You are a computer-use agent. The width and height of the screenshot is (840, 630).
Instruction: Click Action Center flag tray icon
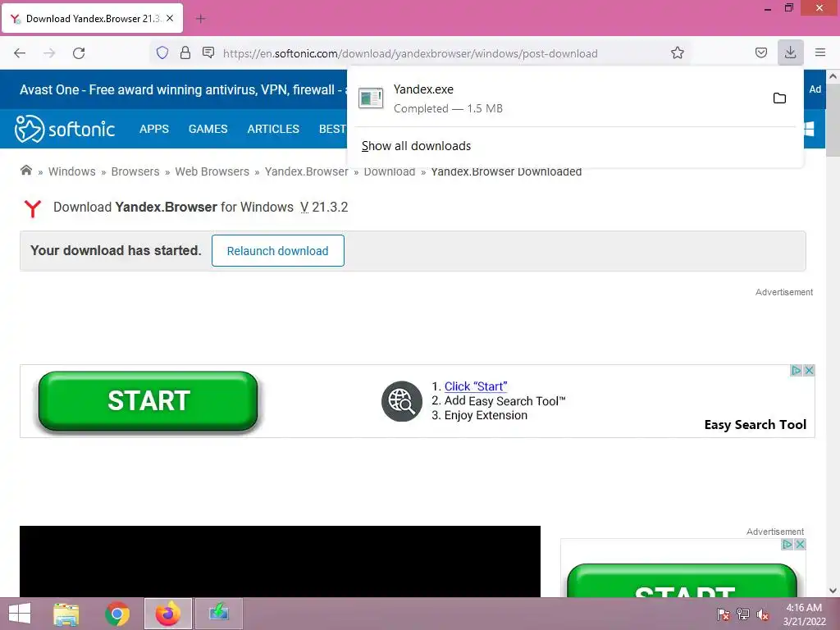coord(723,614)
